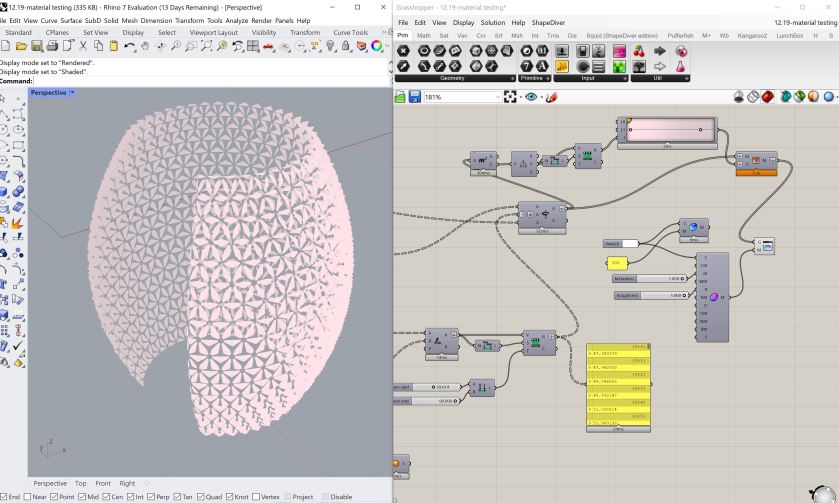The height and width of the screenshot is (503, 839).
Task: Open the Perspective viewport dropdown arrow
Action: tap(73, 93)
